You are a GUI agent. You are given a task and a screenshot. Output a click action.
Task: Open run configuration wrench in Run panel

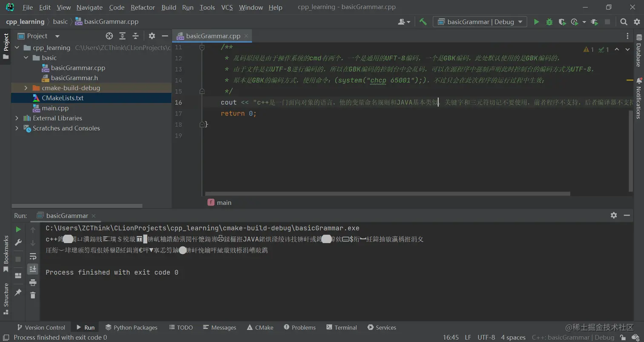pos(18,242)
